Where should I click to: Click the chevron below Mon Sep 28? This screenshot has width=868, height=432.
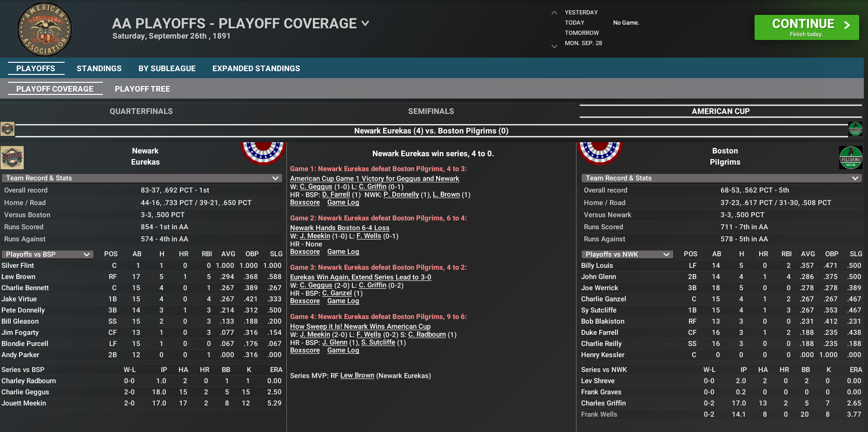click(x=554, y=47)
